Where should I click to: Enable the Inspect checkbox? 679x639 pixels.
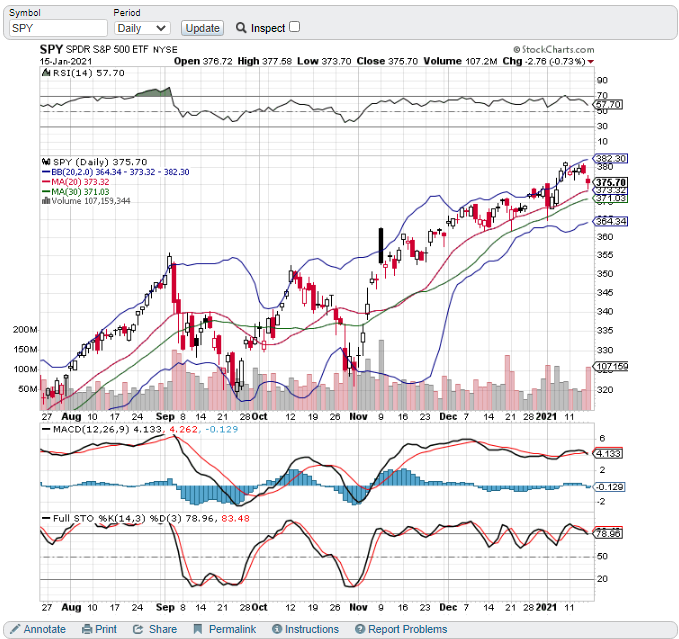pyautogui.click(x=294, y=27)
